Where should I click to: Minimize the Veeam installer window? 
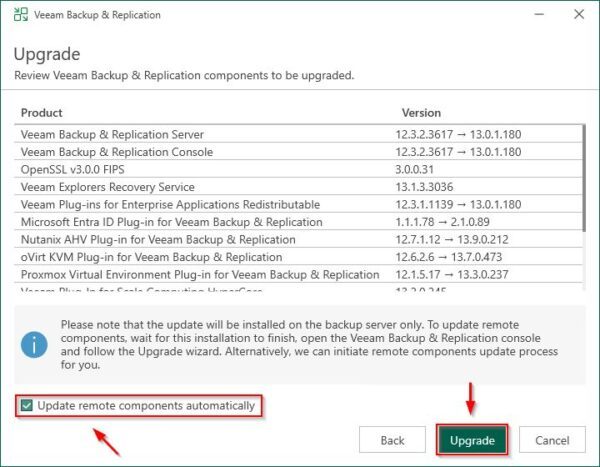tap(539, 15)
